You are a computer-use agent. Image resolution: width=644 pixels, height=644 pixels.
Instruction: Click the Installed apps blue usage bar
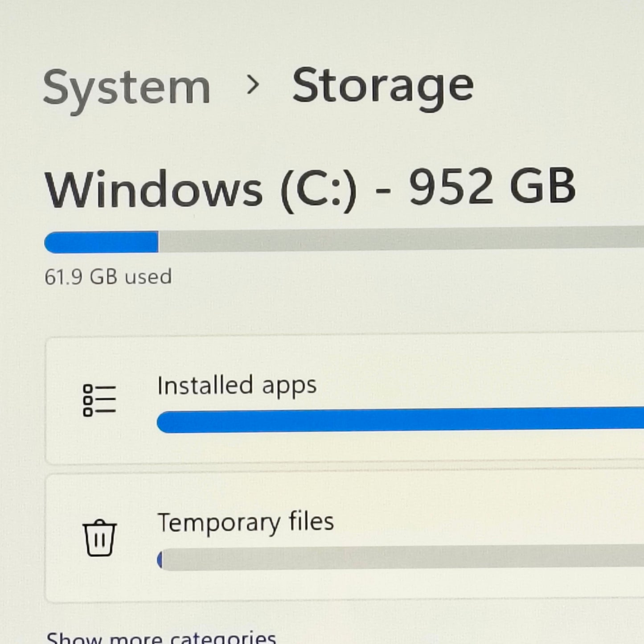click(401, 420)
